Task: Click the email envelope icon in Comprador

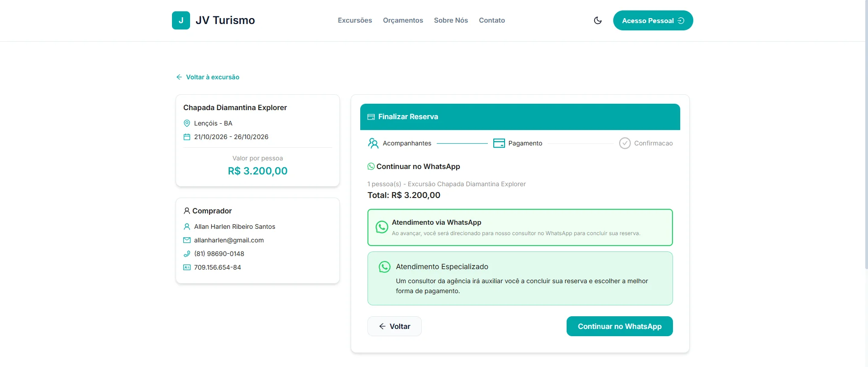Action: tap(187, 240)
